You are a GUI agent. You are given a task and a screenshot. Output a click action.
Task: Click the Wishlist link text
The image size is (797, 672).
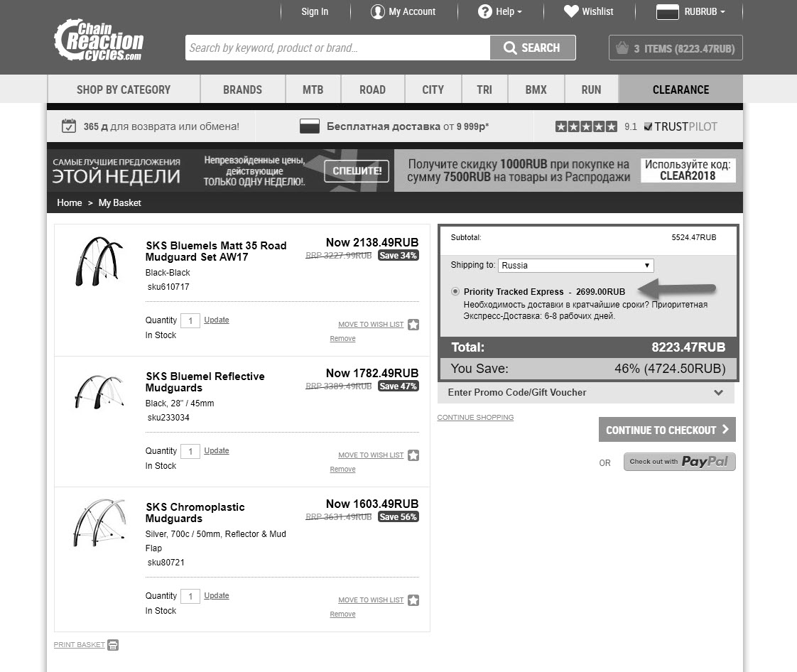tap(597, 11)
